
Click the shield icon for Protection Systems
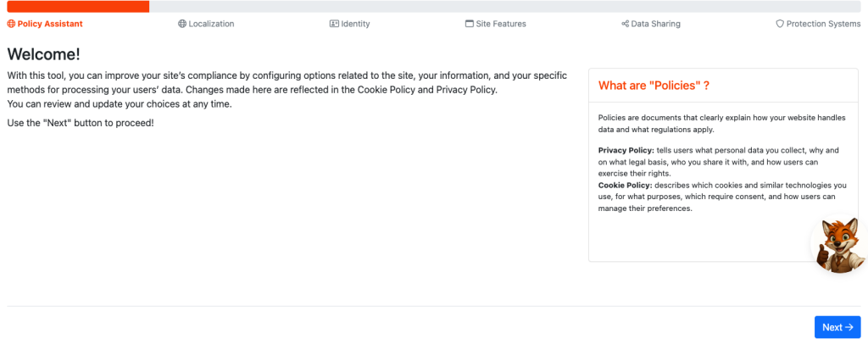[x=780, y=24]
